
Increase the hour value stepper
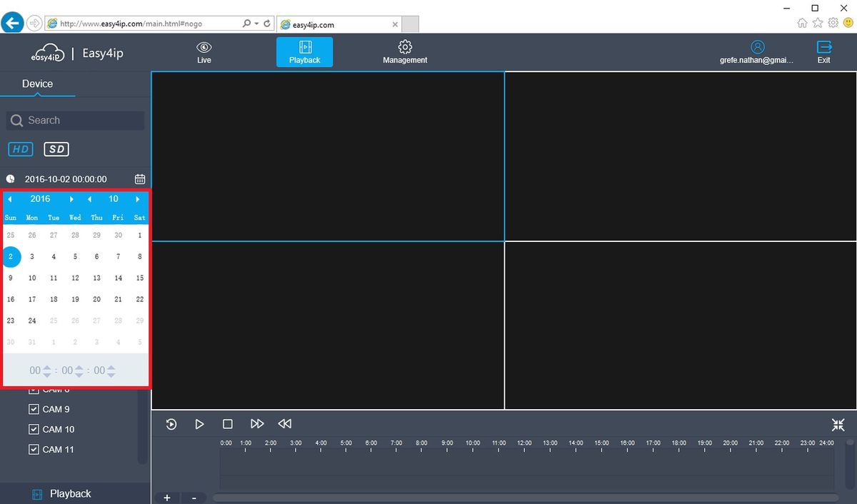coord(46,368)
